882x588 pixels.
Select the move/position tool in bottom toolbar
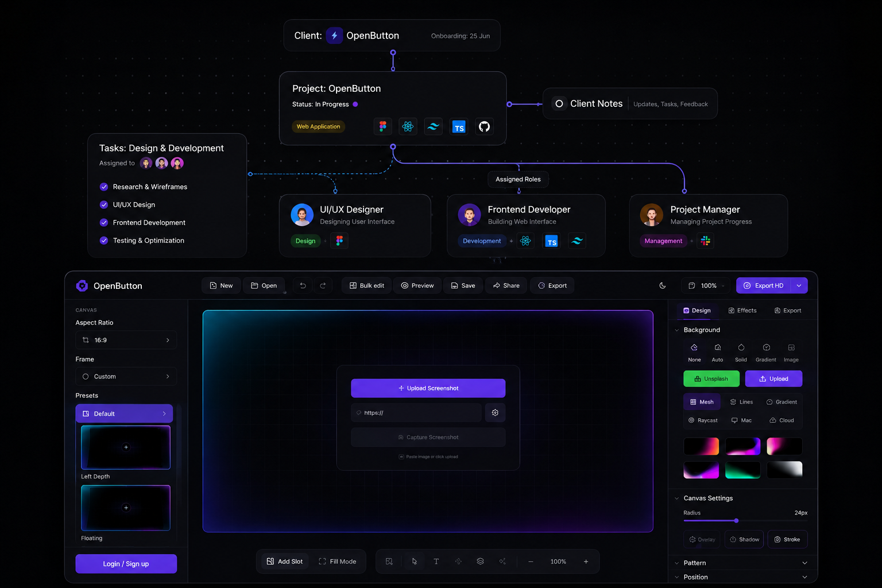pos(458,562)
